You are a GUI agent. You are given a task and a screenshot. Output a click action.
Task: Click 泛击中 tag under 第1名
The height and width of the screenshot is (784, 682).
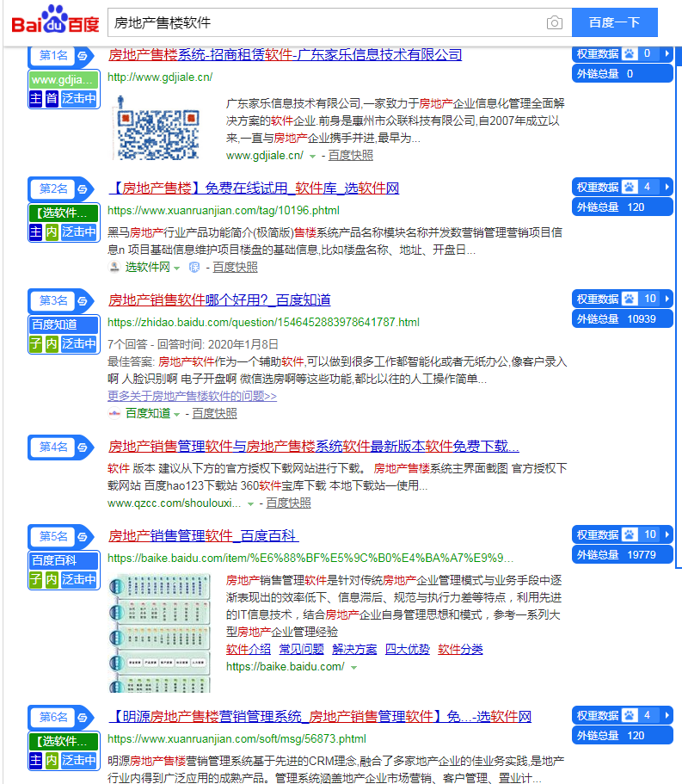78,98
